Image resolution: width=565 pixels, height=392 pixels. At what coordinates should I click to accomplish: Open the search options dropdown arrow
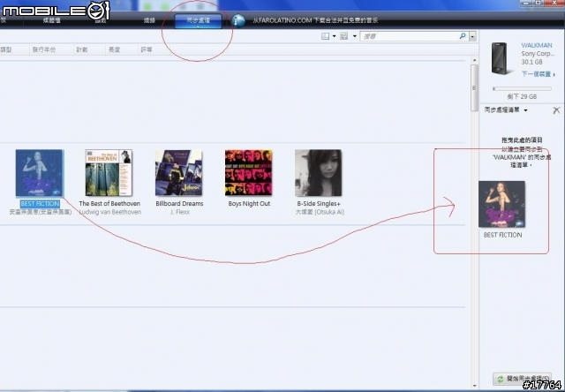pos(472,36)
